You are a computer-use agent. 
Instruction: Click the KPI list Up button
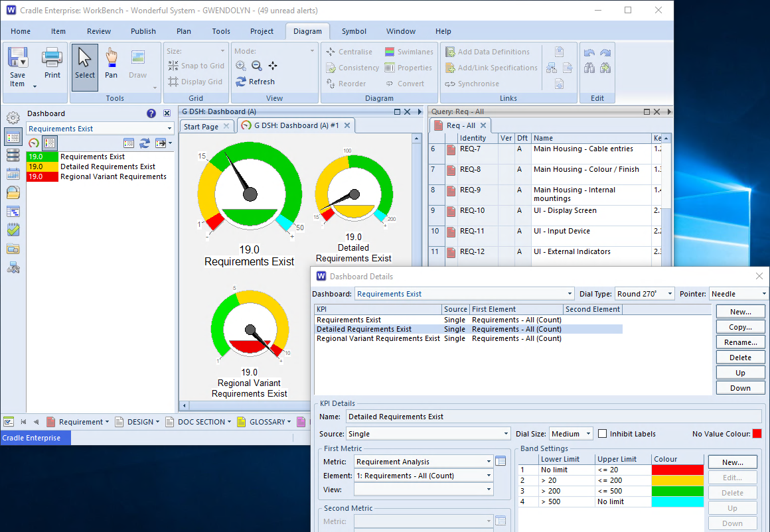[x=740, y=373]
